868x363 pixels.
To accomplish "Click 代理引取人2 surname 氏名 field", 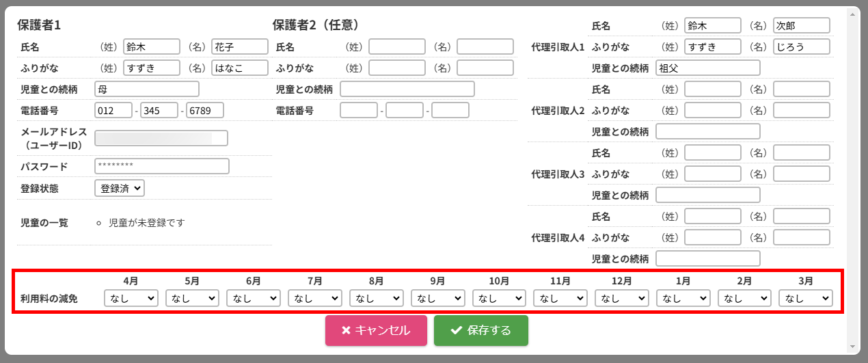I will pyautogui.click(x=713, y=90).
